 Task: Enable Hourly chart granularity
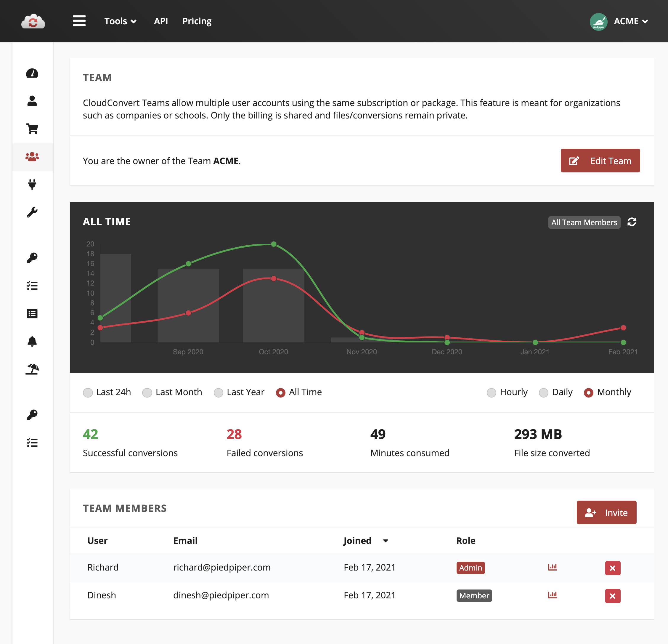click(492, 393)
